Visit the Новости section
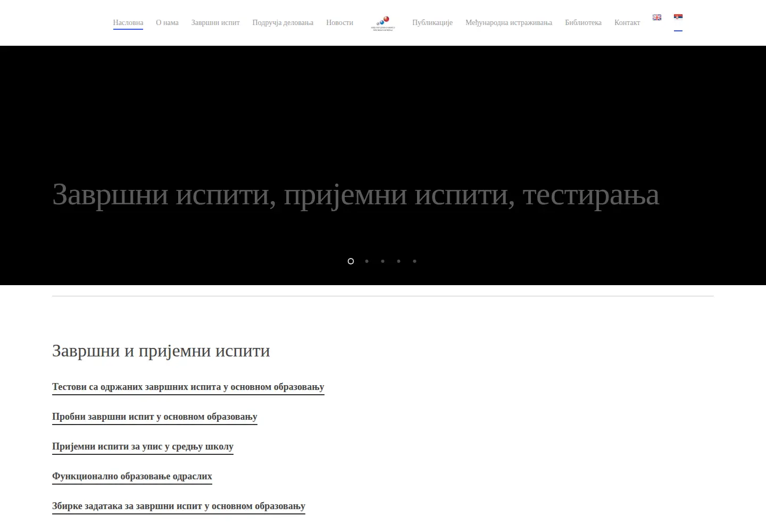Viewport: 766px width, 532px height. click(x=340, y=23)
